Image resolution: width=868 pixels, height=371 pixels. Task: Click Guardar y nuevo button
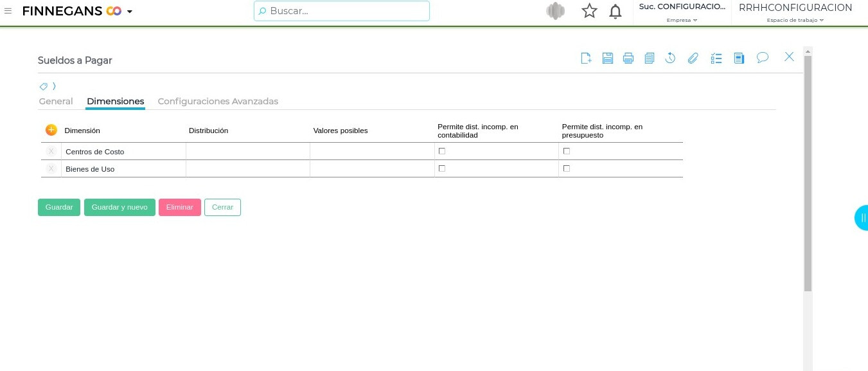(x=120, y=207)
